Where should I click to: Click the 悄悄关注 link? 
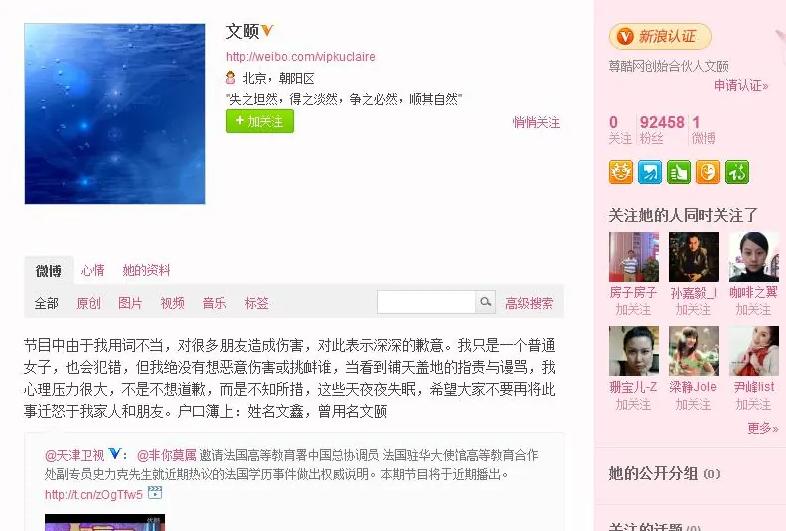coord(536,122)
